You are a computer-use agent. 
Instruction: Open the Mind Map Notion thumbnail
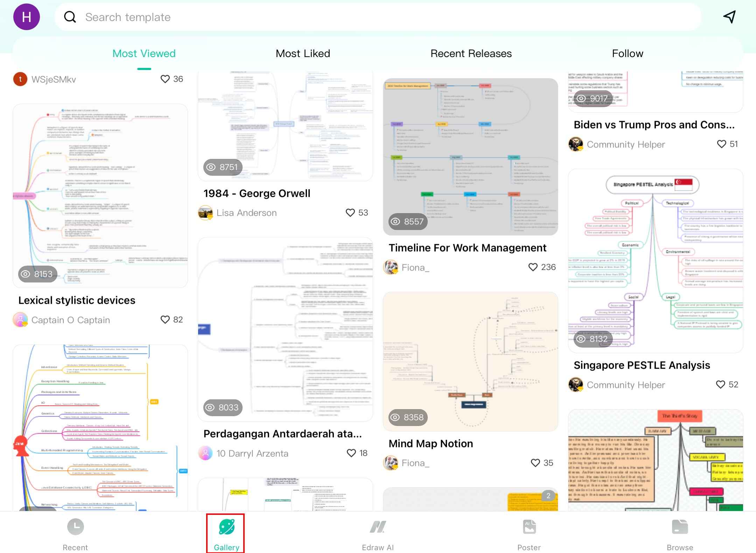coord(470,361)
